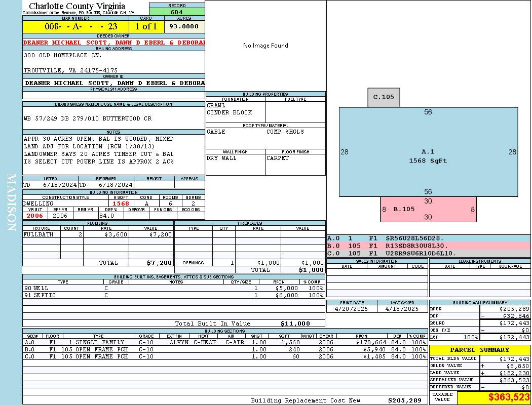The image size is (532, 405).
Task: Click the green record number 604 field
Action: click(177, 12)
